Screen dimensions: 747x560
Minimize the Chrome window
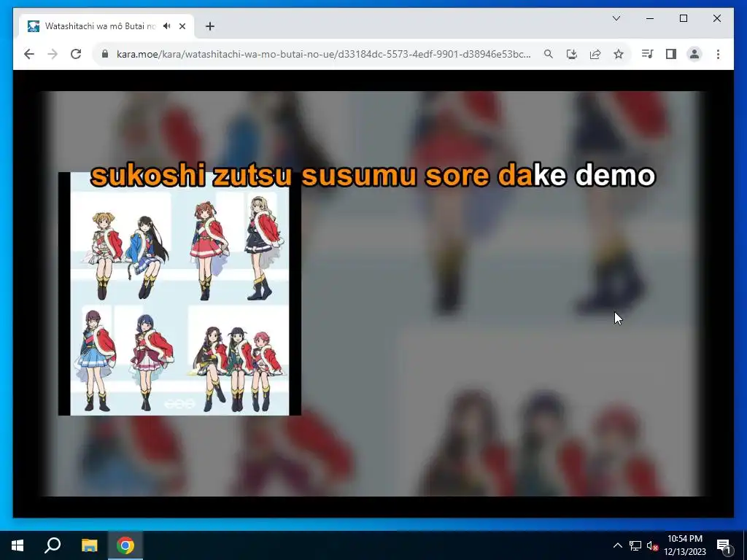click(x=650, y=18)
